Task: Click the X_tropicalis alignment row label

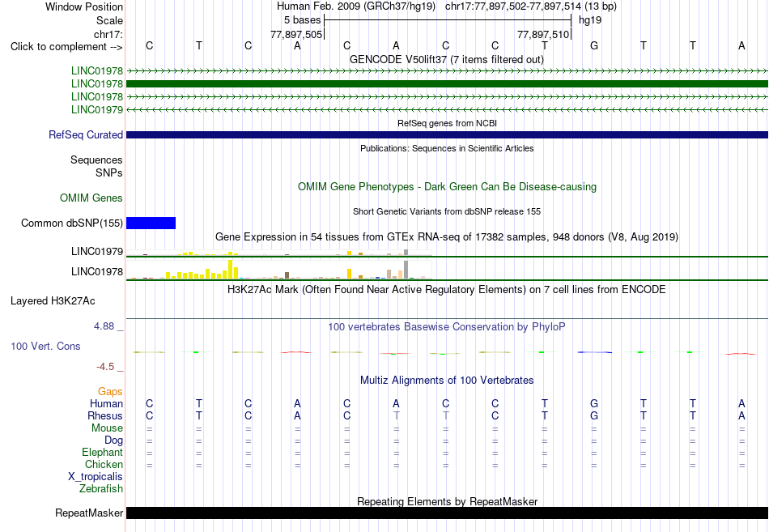Action: coord(96,477)
